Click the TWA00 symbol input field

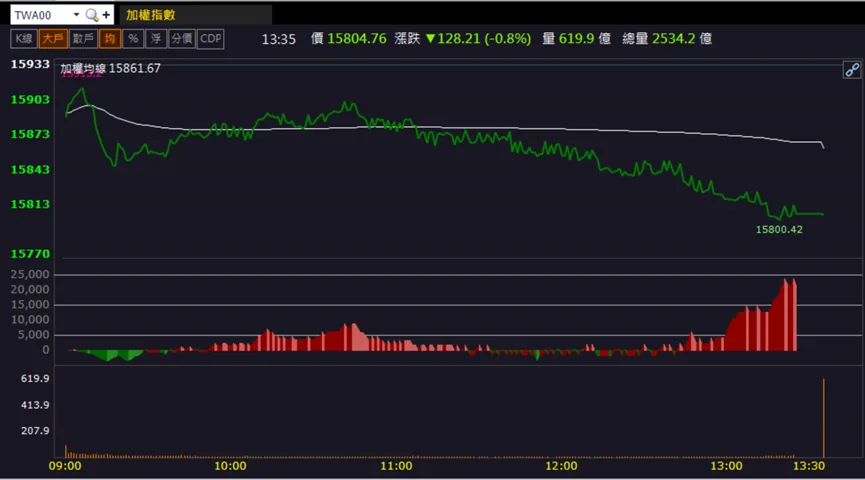42,15
